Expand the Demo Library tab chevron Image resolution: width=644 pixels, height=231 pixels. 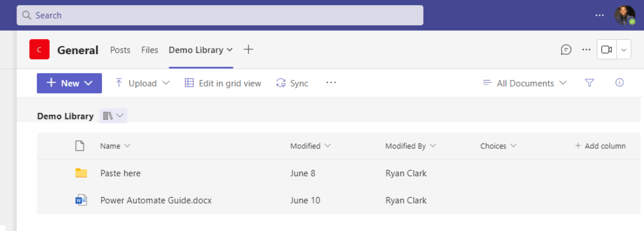click(230, 50)
